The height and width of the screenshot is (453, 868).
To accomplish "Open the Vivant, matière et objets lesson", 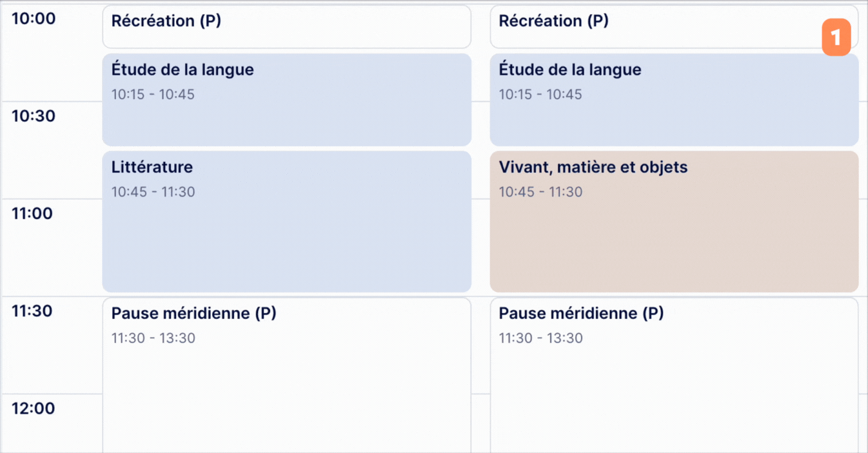I will [x=674, y=221].
